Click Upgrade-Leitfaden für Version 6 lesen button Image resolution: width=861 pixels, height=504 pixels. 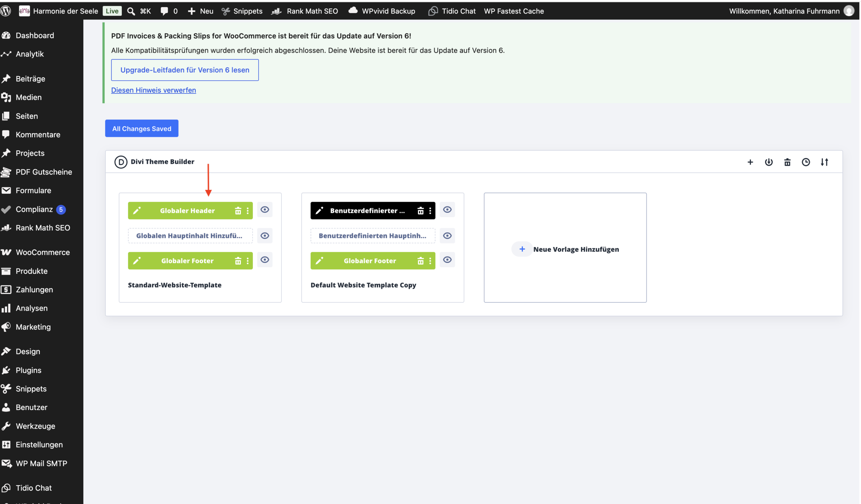185,70
